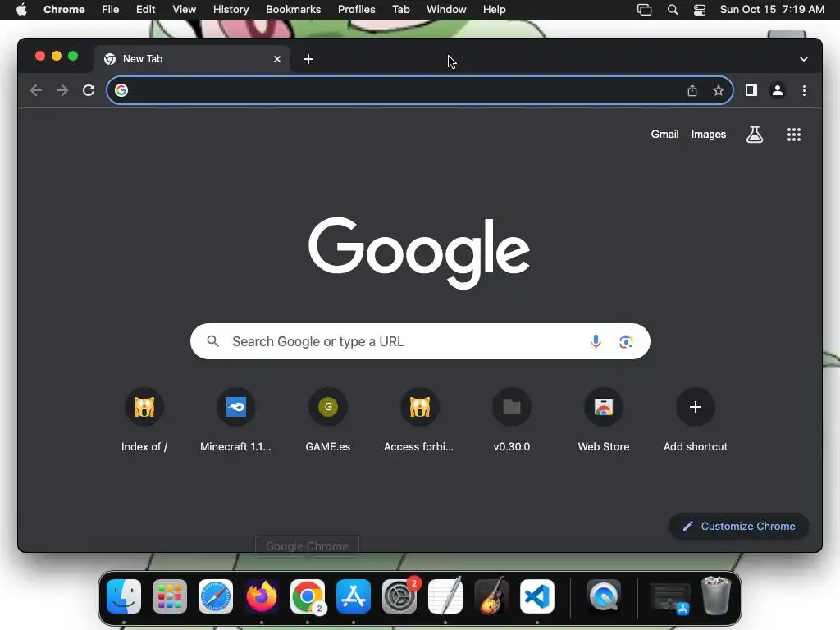The image size is (840, 630).
Task: Open the Minecraft 1.1... shortcut
Action: [x=235, y=420]
